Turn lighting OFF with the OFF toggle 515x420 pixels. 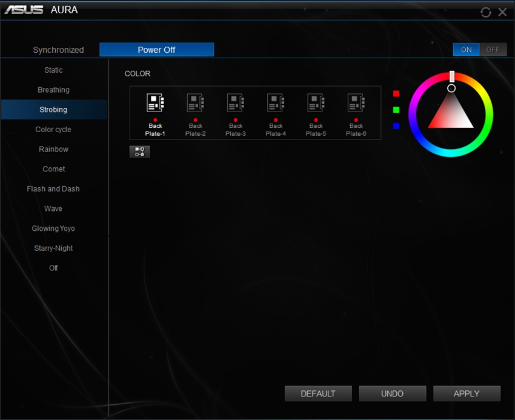point(493,50)
